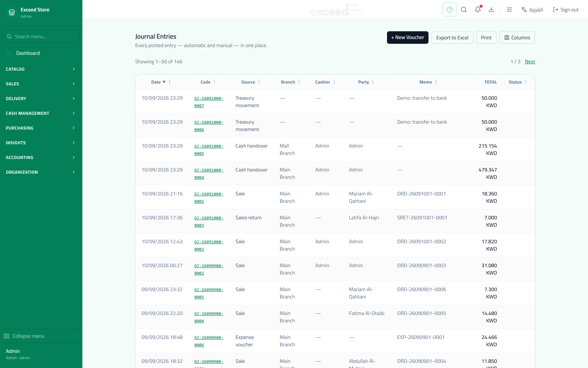Open Source column options menu

pyautogui.click(x=259, y=82)
